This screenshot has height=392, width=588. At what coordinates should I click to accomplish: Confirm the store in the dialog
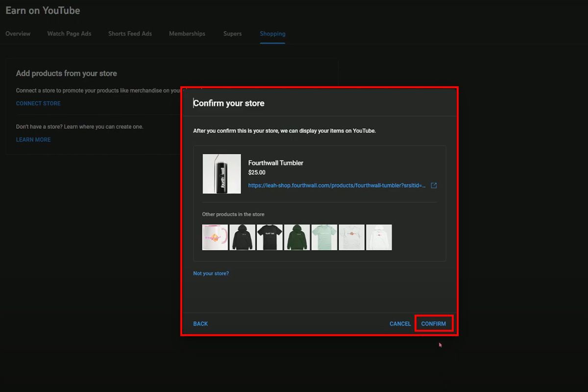434,324
